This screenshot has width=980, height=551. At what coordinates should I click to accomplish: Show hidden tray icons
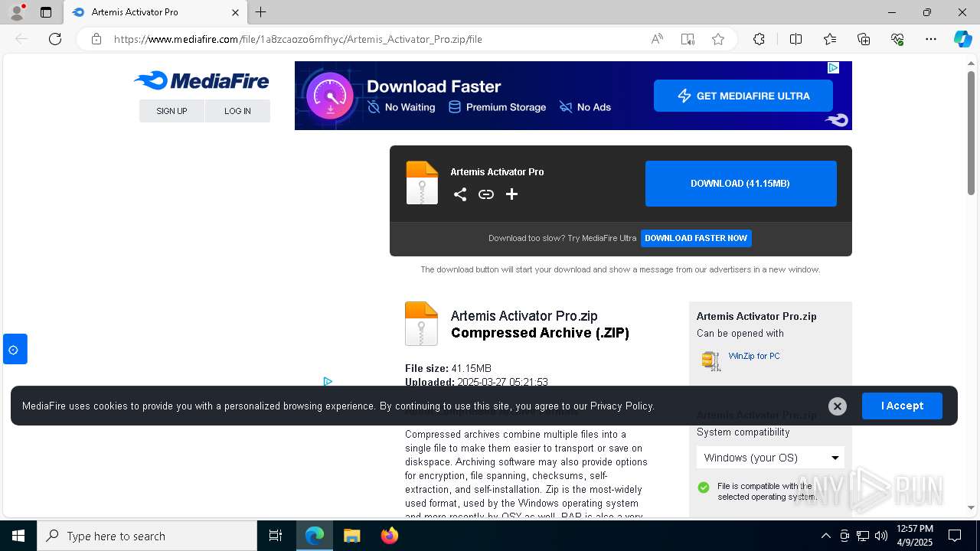(825, 536)
